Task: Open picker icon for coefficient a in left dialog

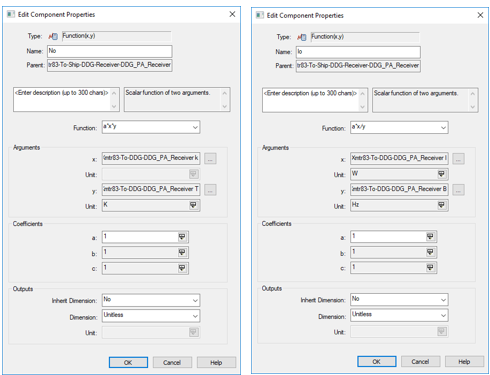Action: [x=182, y=237]
